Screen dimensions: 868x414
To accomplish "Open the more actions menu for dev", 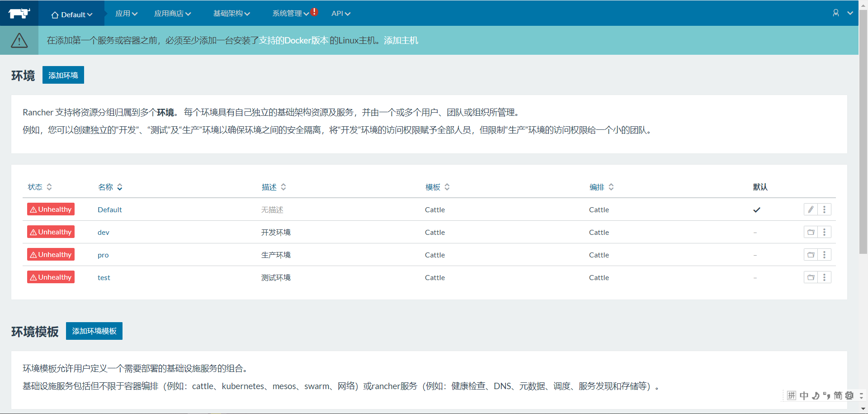I will click(824, 232).
